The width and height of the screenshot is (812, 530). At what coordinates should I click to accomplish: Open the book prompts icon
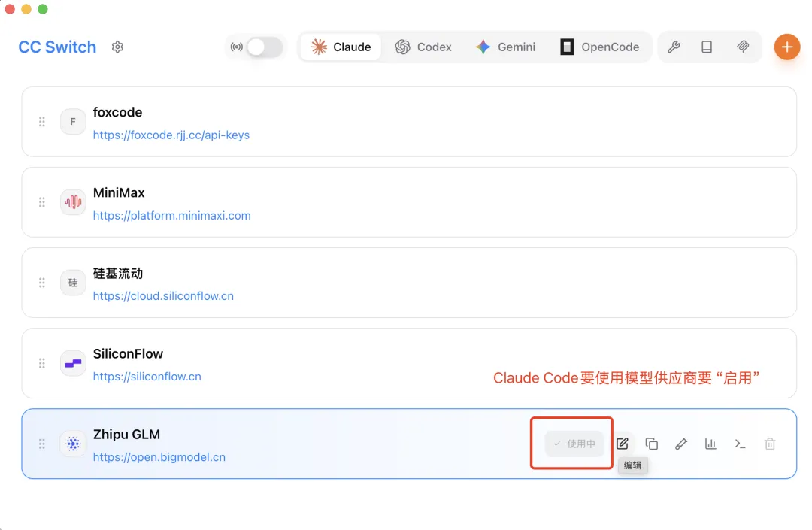(707, 47)
